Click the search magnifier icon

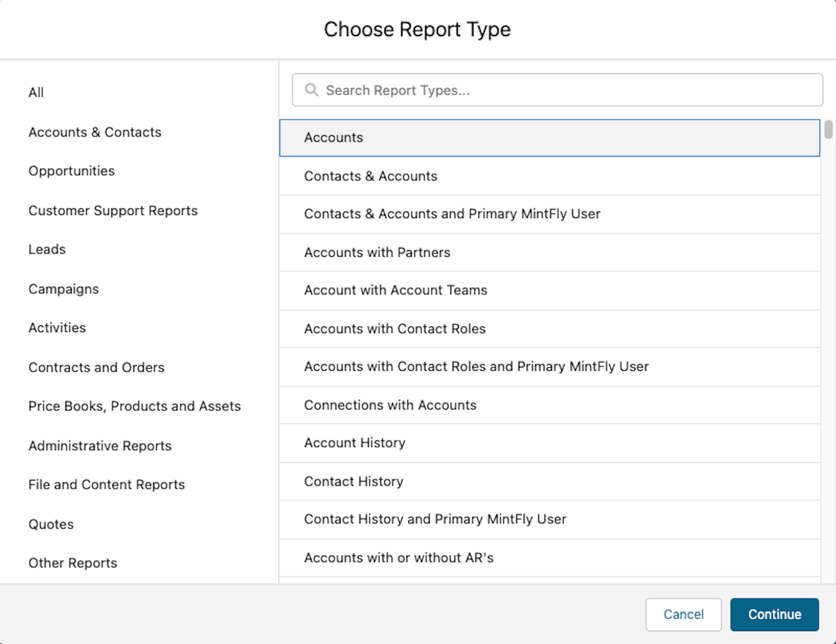[311, 90]
